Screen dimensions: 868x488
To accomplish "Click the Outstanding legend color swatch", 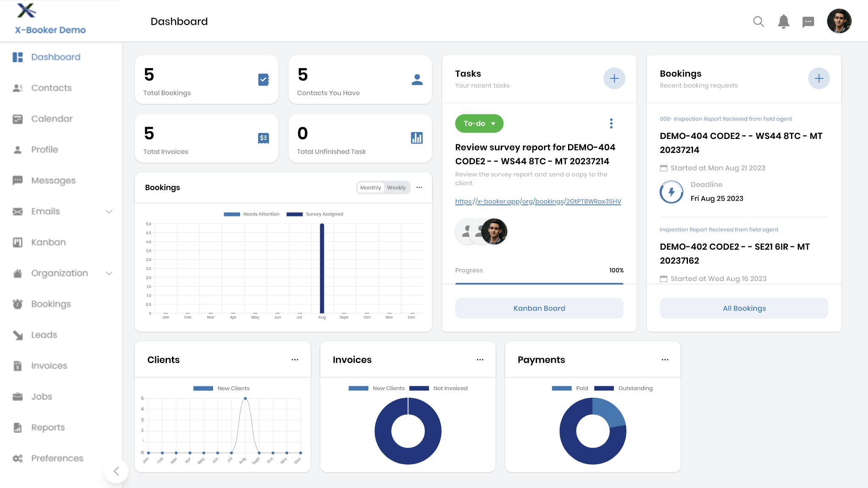I will (x=604, y=388).
